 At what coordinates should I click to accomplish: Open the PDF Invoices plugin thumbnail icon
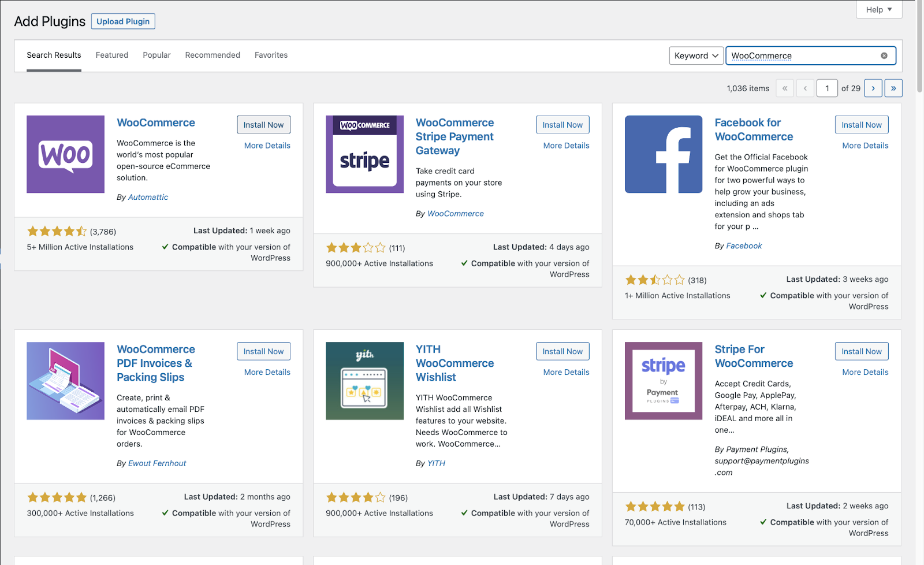click(x=65, y=381)
